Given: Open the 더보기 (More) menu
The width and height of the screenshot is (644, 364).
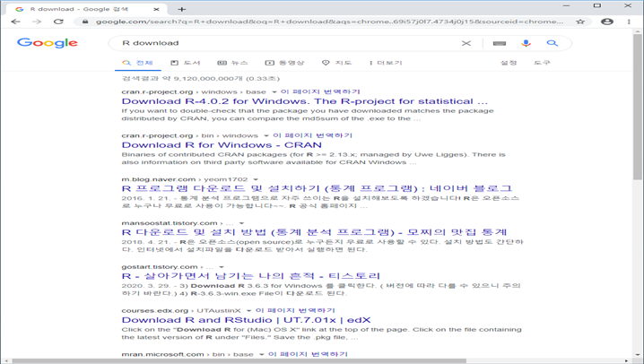Looking at the screenshot, I should 386,63.
